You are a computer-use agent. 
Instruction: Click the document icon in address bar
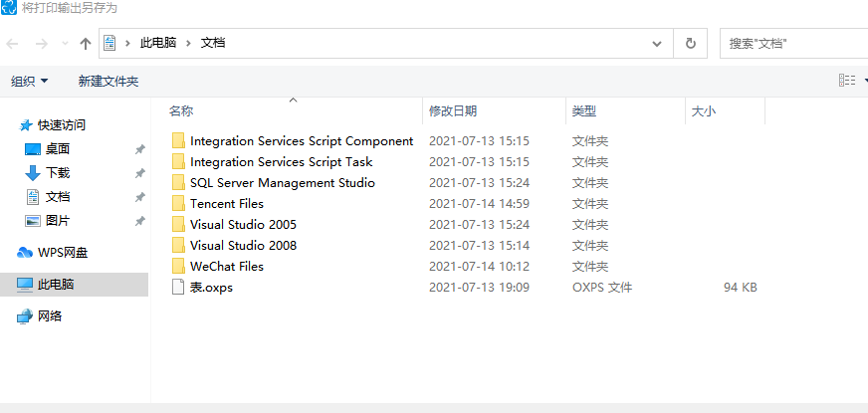coord(109,43)
